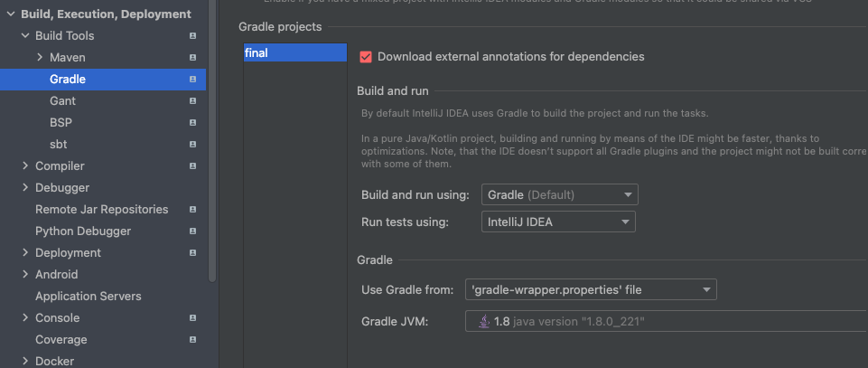Image resolution: width=868 pixels, height=368 pixels.
Task: Click the project-level settings icon beside Maven
Action: (192, 58)
